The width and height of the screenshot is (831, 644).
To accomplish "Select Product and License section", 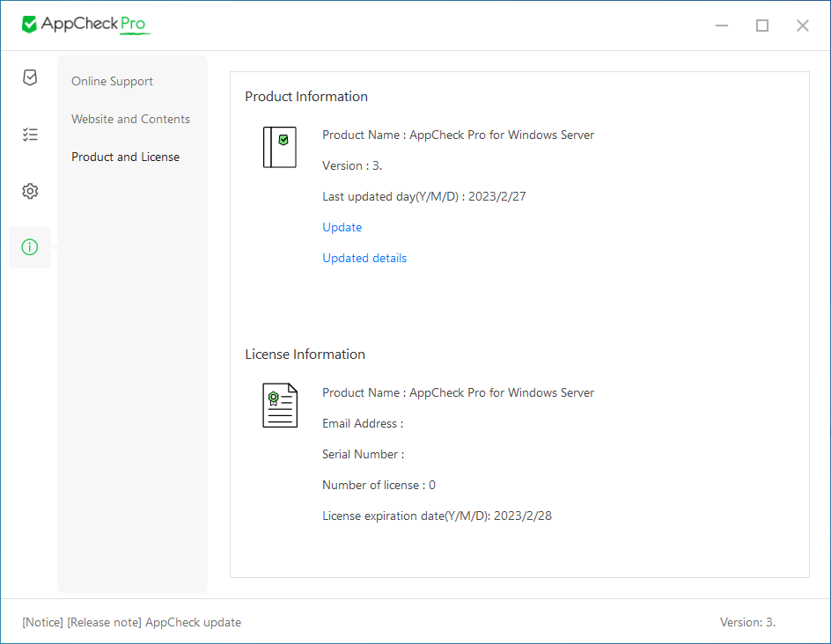I will coord(126,157).
